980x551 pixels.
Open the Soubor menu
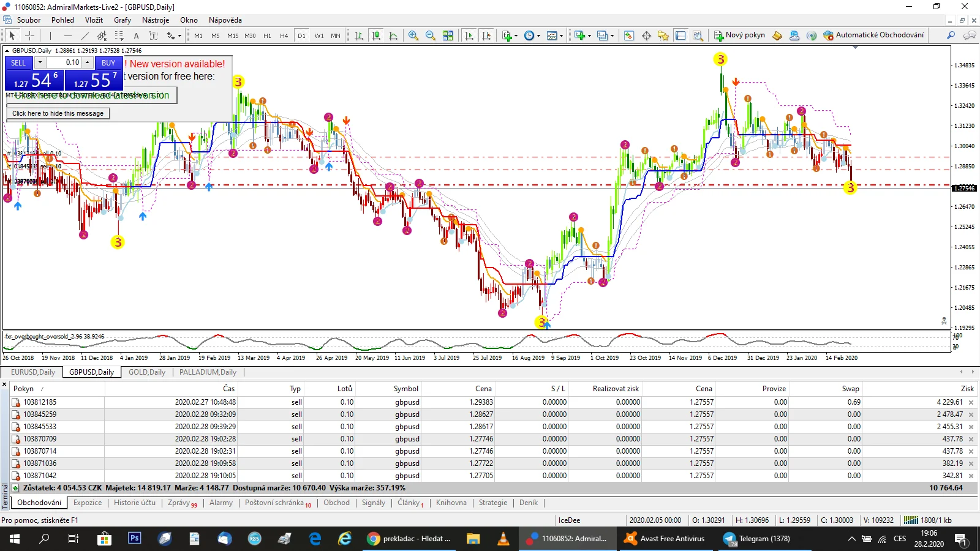29,20
